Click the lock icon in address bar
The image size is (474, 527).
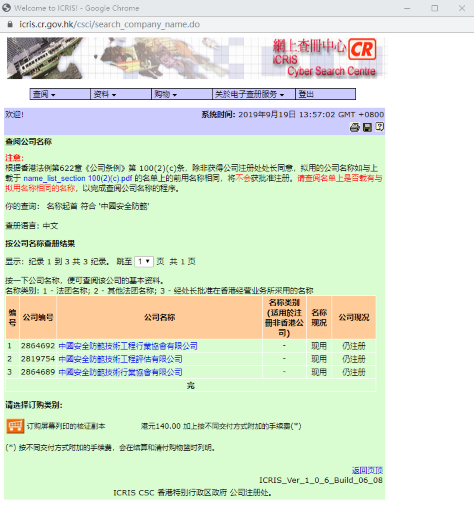[x=10, y=24]
